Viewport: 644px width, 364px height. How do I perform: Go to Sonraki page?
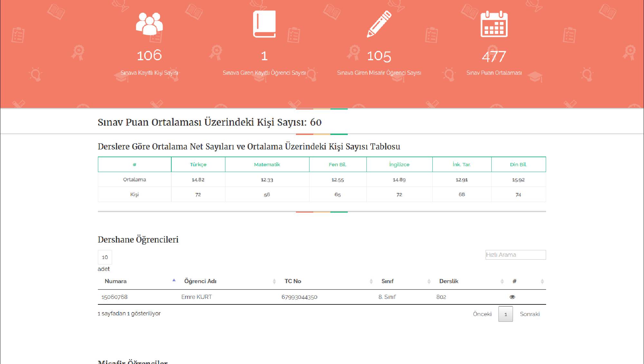pos(530,314)
